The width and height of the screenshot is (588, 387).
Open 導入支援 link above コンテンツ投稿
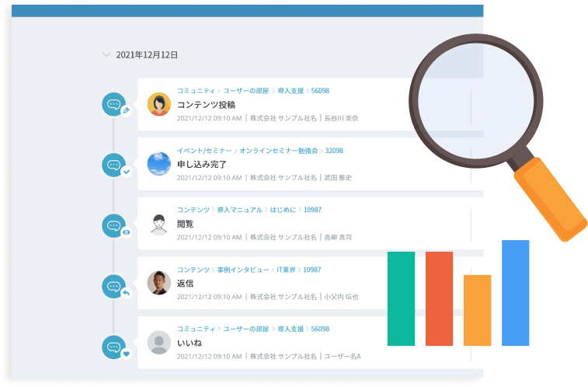pyautogui.click(x=291, y=91)
